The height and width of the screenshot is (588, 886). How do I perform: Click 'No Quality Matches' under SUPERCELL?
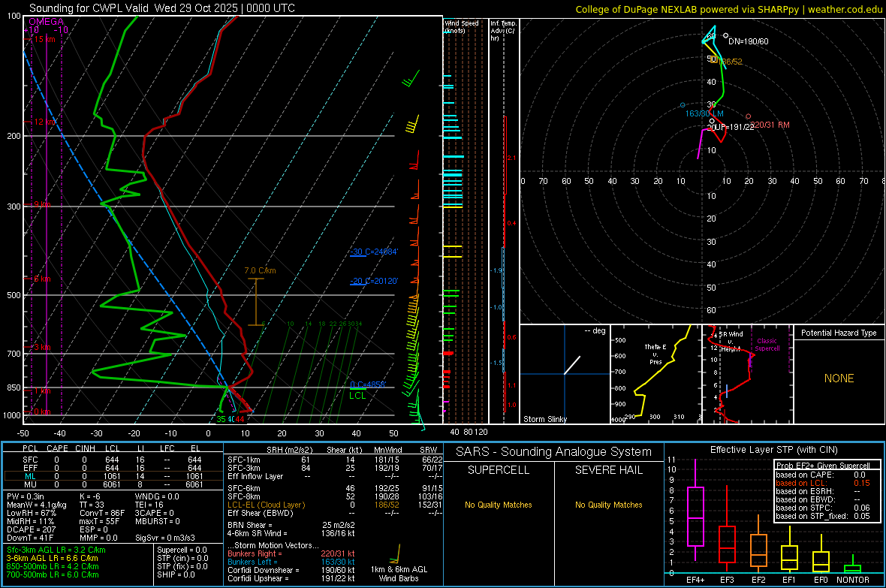[499, 505]
